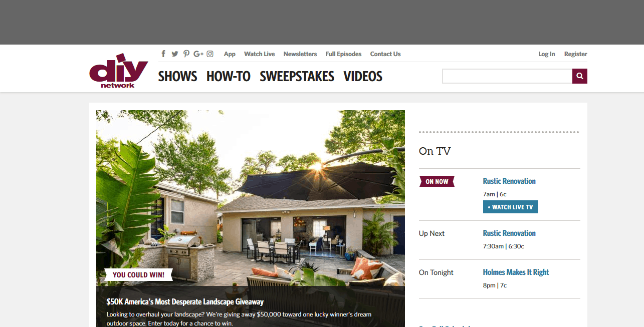Open the Instagram icon link

(210, 54)
